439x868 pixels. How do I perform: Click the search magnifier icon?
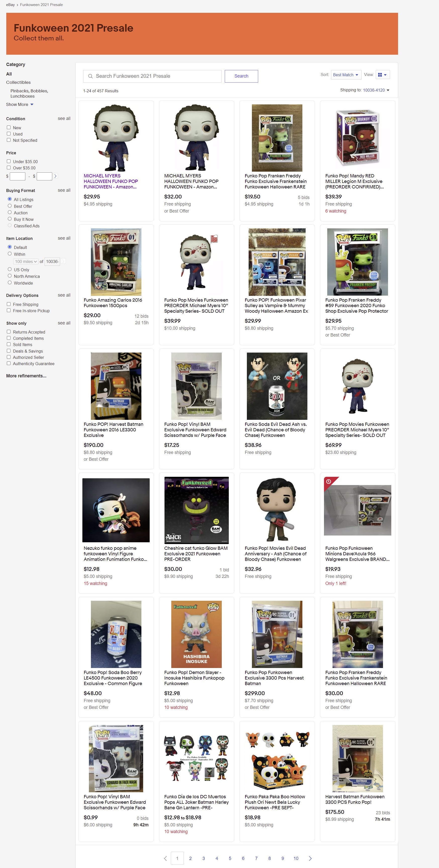coord(90,76)
